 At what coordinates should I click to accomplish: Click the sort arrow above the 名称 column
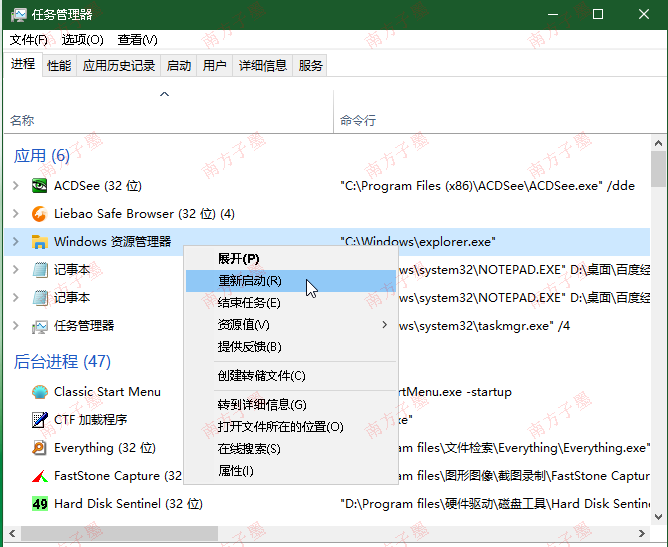click(x=164, y=94)
